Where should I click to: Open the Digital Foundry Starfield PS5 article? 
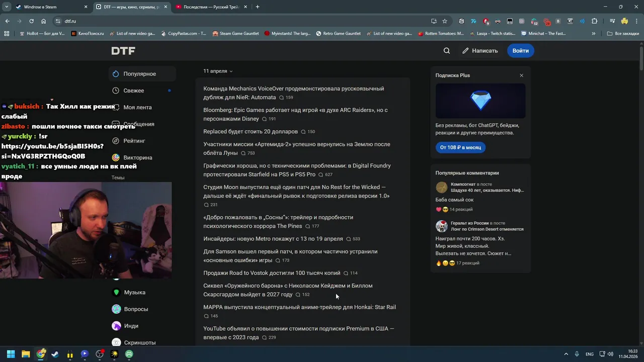coord(297,170)
